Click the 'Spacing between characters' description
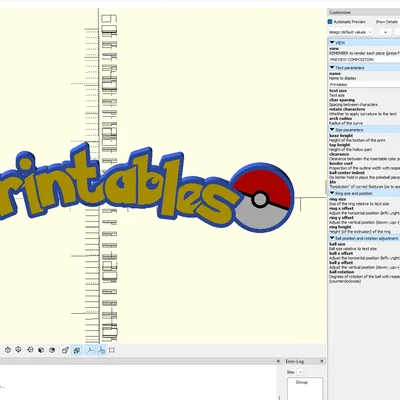Screen dimensions: 400x400 [x=353, y=104]
